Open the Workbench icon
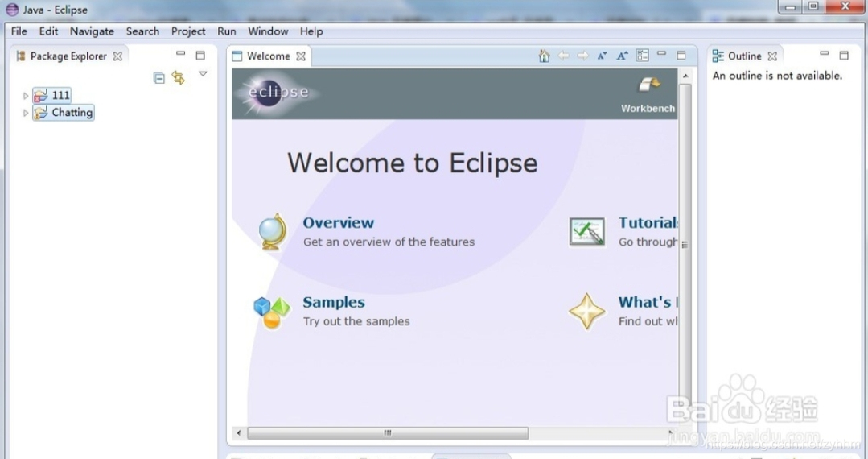 point(648,85)
